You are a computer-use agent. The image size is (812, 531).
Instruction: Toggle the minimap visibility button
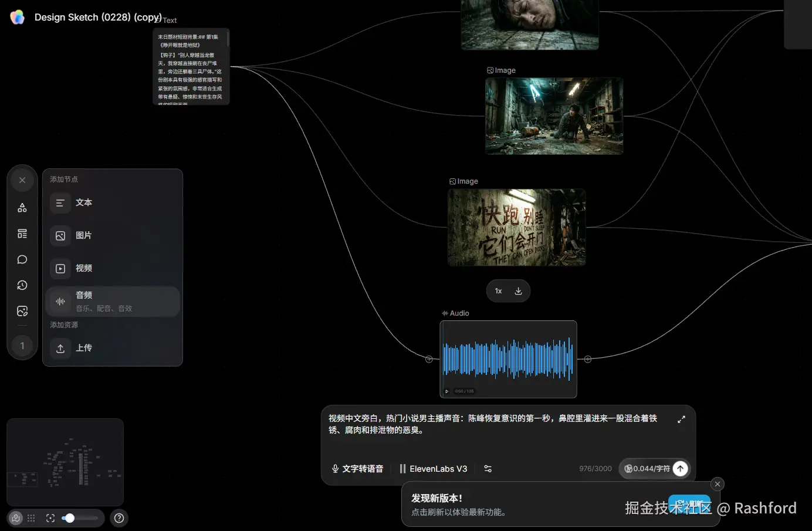[16, 518]
